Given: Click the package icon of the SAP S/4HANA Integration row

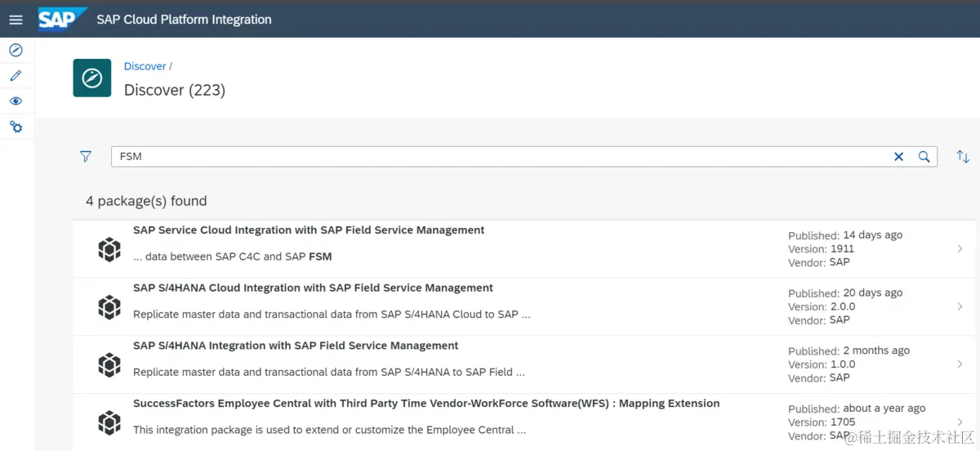Looking at the screenshot, I should click(109, 365).
